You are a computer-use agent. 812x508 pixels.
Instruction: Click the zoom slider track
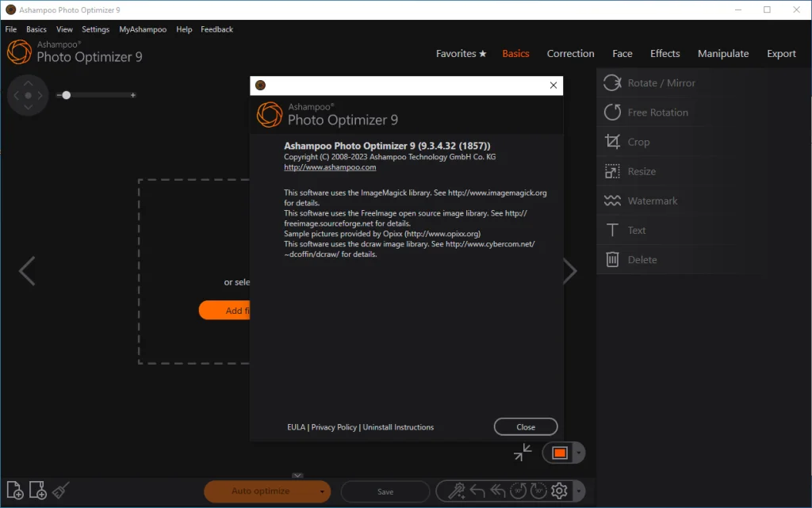pyautogui.click(x=96, y=95)
